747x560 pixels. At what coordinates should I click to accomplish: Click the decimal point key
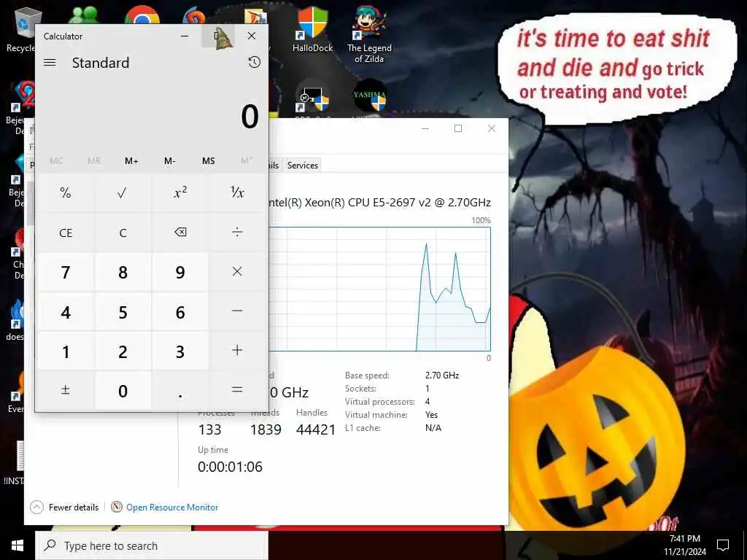180,391
